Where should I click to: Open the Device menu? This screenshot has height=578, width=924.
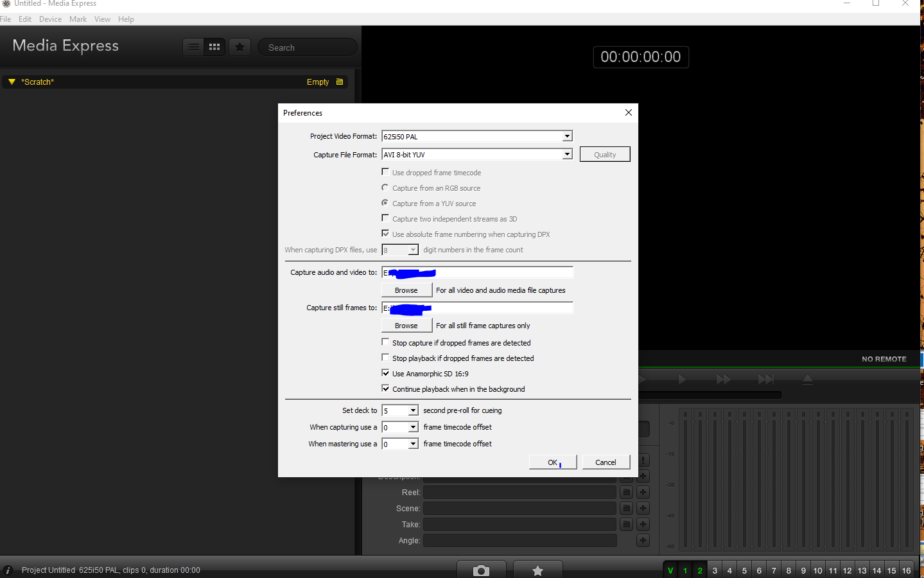(50, 19)
